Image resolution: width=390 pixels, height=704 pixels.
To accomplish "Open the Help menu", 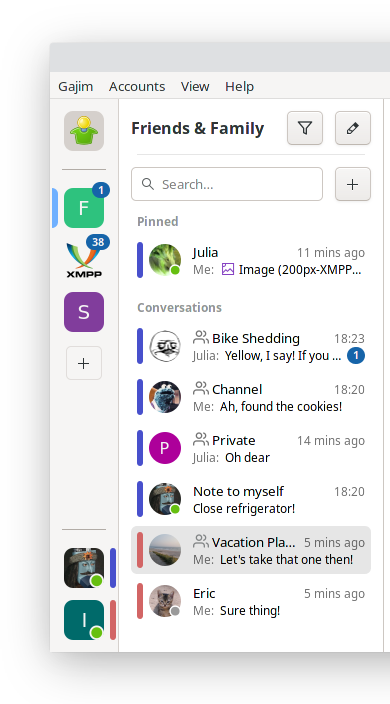I will [x=239, y=86].
